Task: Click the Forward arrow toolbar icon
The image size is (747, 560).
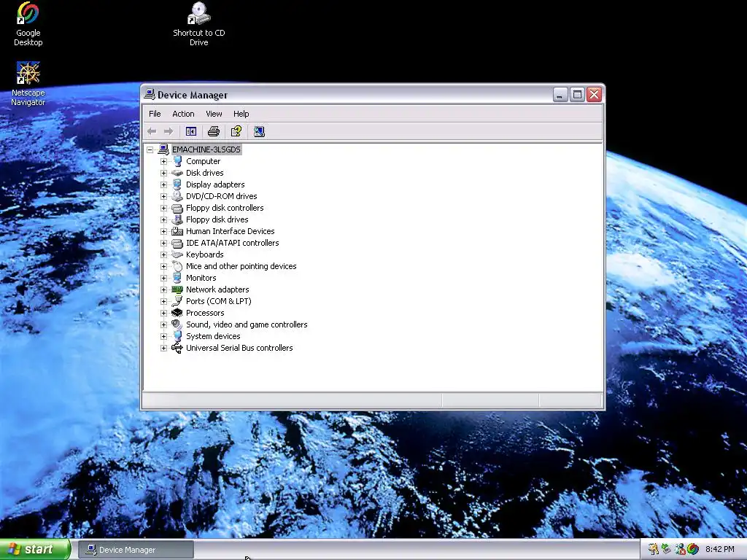Action: point(169,131)
